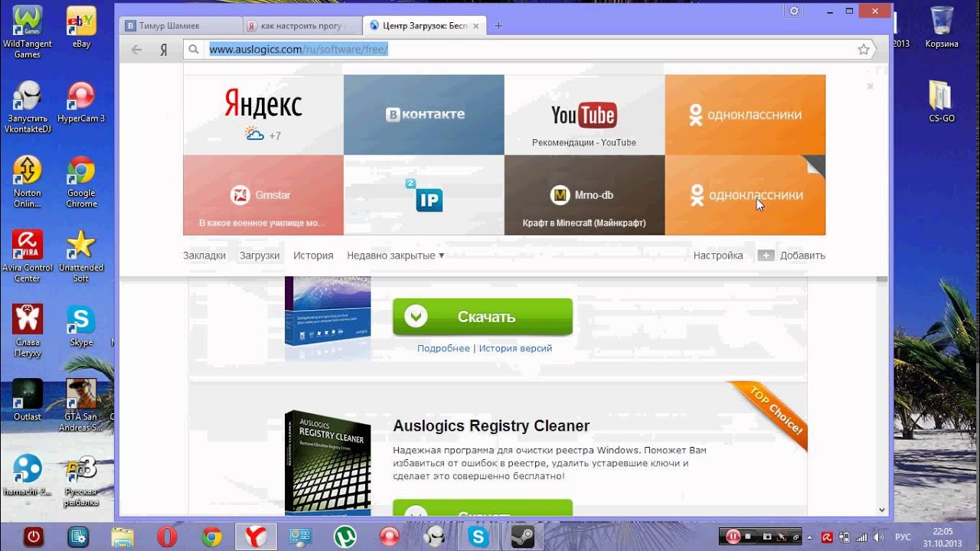The height and width of the screenshot is (551, 980).
Task: Click red power button in taskbar
Action: pyautogui.click(x=33, y=536)
